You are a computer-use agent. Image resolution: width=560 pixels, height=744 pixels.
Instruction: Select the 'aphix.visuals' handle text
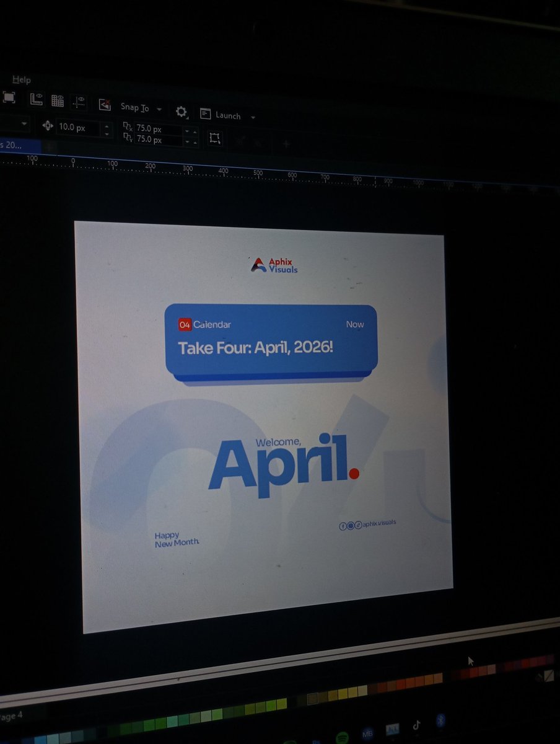380,524
